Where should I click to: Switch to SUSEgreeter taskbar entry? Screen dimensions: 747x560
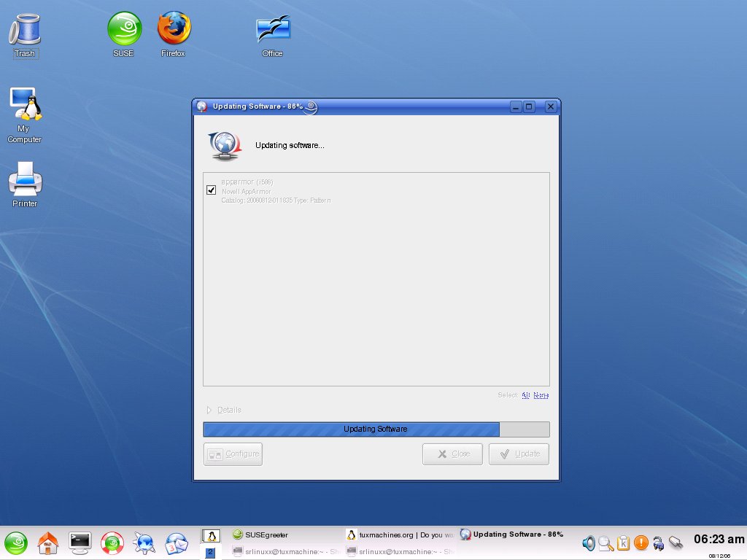click(x=287, y=534)
